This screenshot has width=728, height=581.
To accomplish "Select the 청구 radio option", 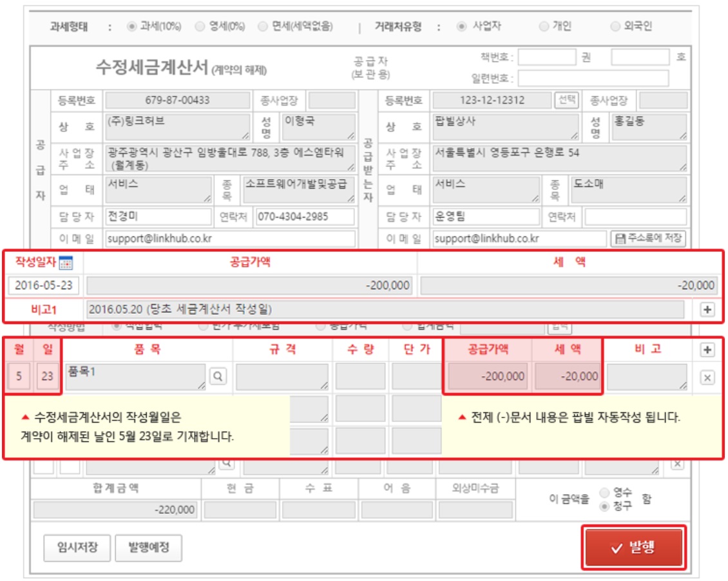I will 604,506.
